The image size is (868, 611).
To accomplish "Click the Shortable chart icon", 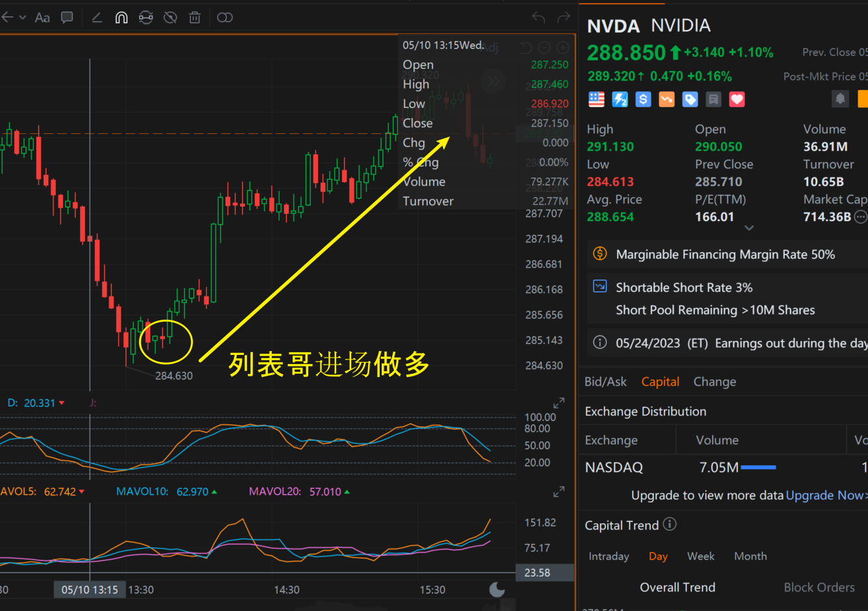I will click(600, 287).
